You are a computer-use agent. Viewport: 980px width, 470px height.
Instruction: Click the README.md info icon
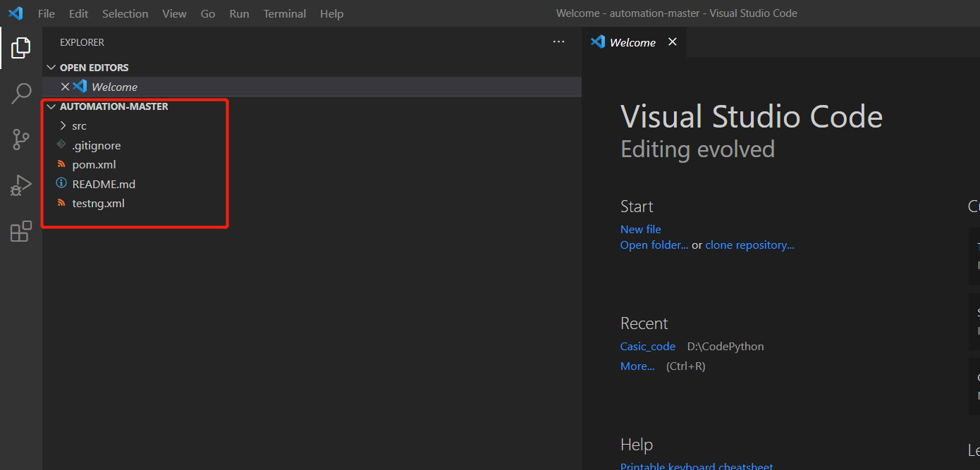point(61,183)
